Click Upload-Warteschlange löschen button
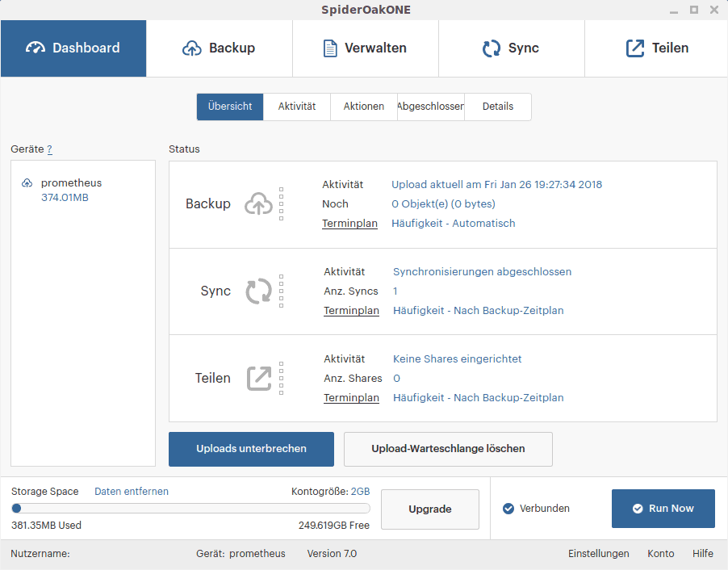 [x=448, y=449]
